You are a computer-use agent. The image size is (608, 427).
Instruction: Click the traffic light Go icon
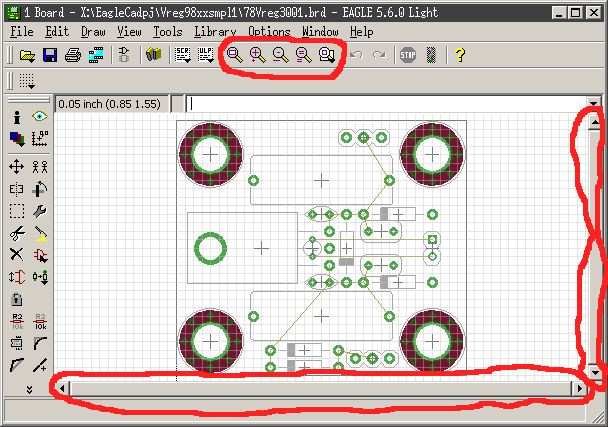pyautogui.click(x=431, y=55)
